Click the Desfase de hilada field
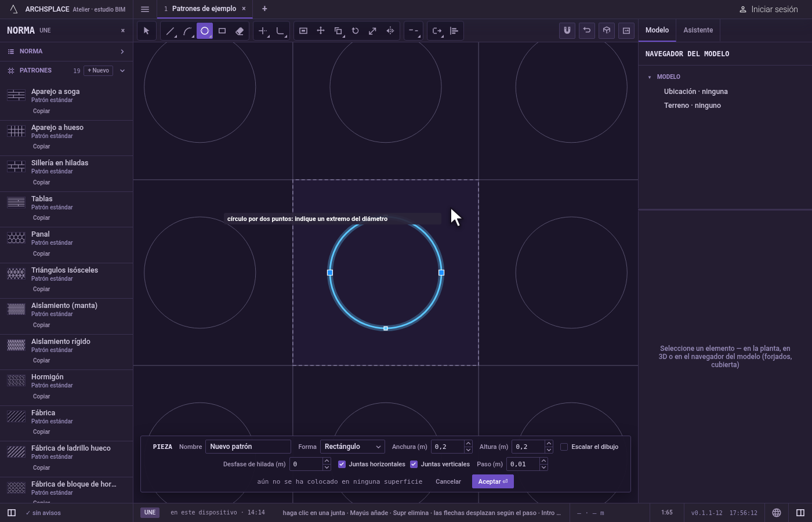The image size is (812, 522). pyautogui.click(x=306, y=464)
